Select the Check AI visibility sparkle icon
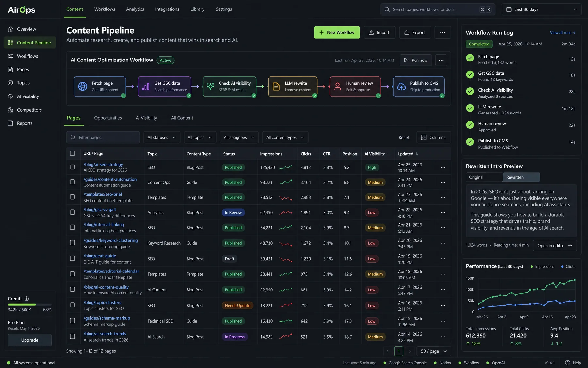This screenshot has height=368, width=588. (211, 86)
